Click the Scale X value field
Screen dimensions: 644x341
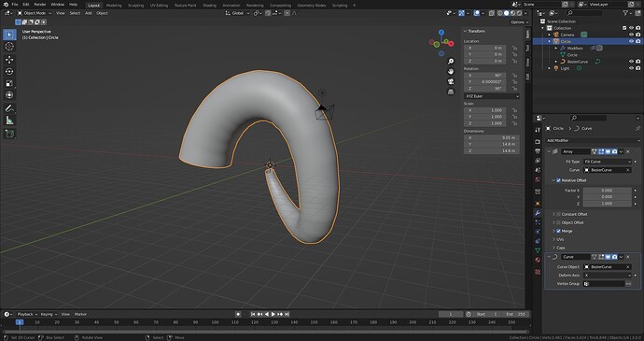click(x=485, y=110)
